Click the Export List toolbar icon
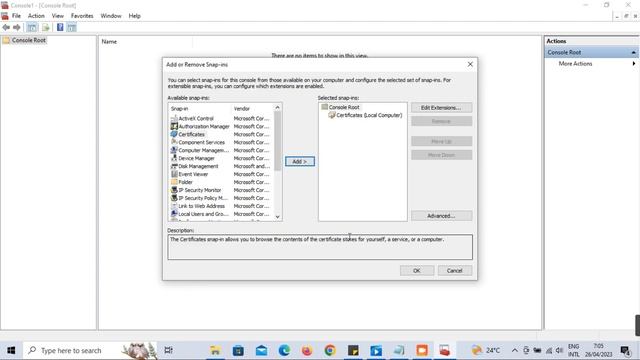The height and width of the screenshot is (360, 640). 46,27
